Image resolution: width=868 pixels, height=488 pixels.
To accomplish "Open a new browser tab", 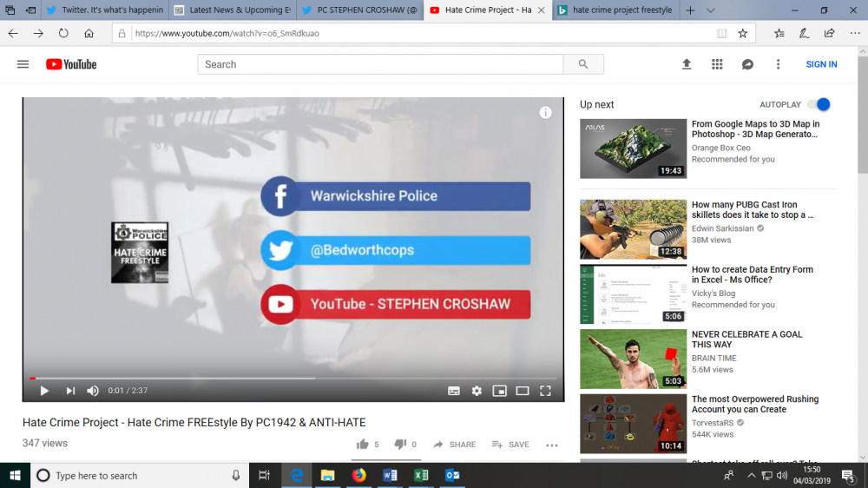I will (x=690, y=10).
